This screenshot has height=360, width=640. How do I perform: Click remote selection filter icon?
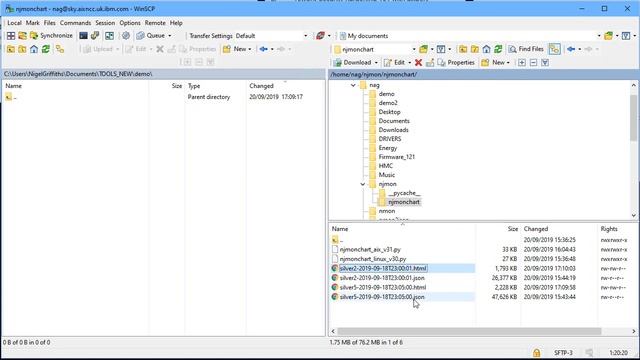click(545, 62)
